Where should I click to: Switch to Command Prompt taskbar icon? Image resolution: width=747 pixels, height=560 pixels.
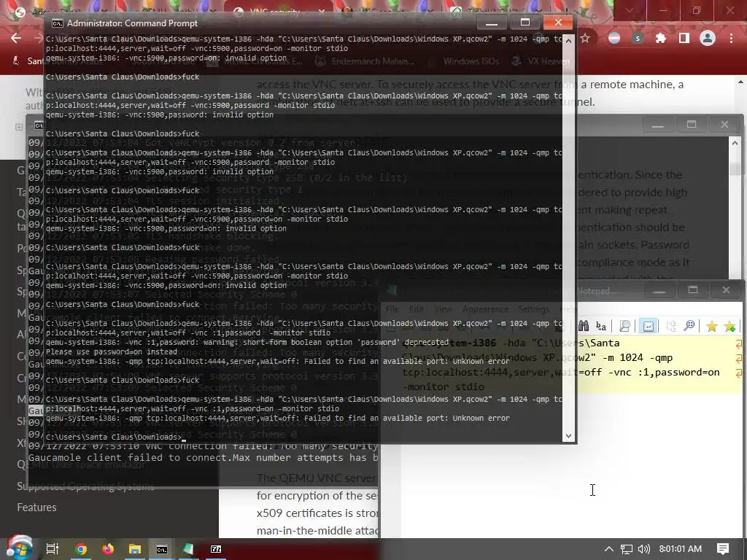(162, 549)
